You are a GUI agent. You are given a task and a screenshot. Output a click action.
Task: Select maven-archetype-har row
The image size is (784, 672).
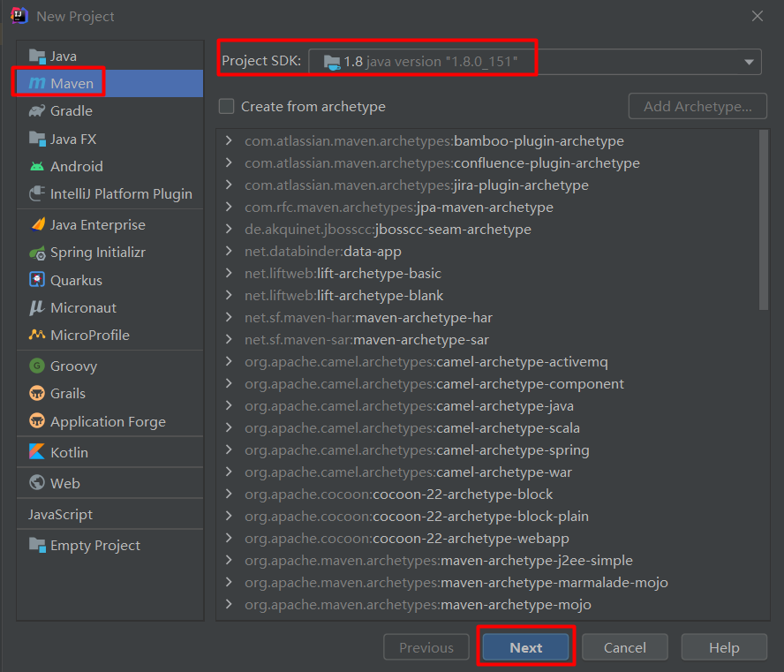coord(487,317)
